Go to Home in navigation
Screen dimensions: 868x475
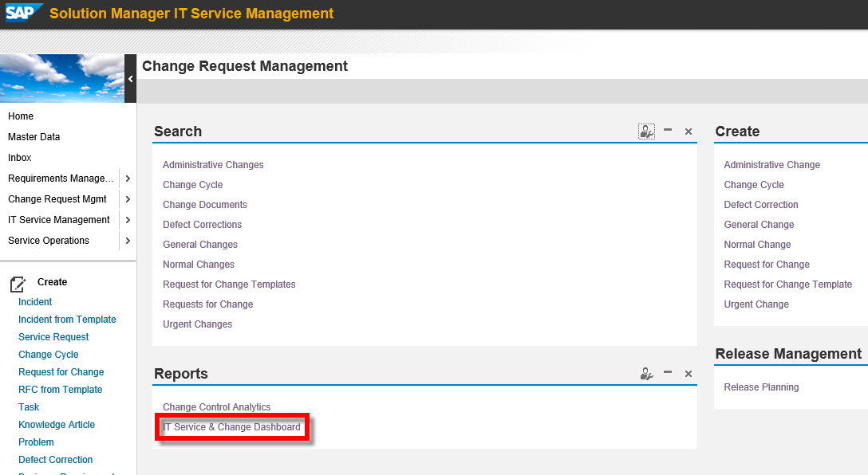[21, 116]
